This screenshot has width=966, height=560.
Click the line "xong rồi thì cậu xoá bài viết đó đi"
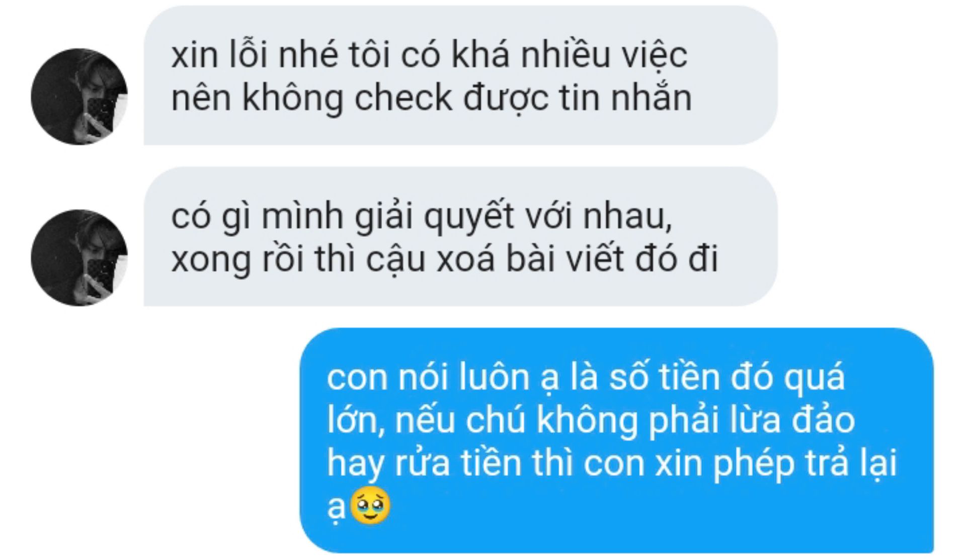444,259
